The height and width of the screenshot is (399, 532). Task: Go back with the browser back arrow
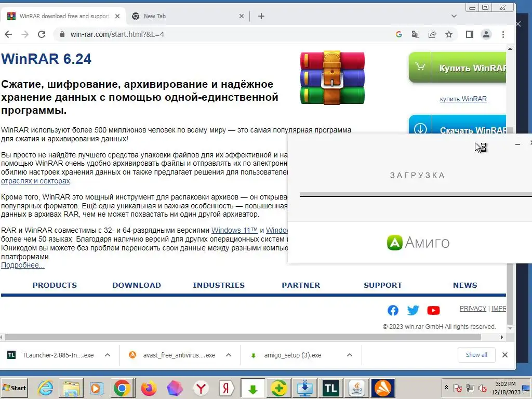coord(8,34)
